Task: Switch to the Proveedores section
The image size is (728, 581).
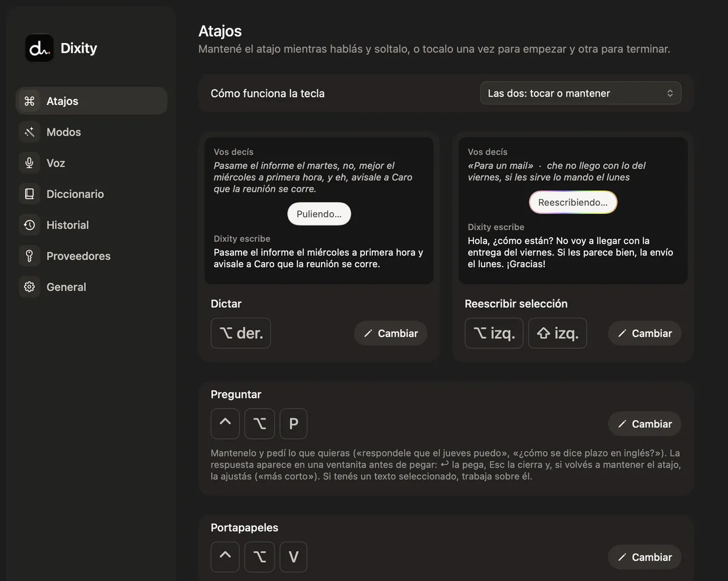Action: 91,256
